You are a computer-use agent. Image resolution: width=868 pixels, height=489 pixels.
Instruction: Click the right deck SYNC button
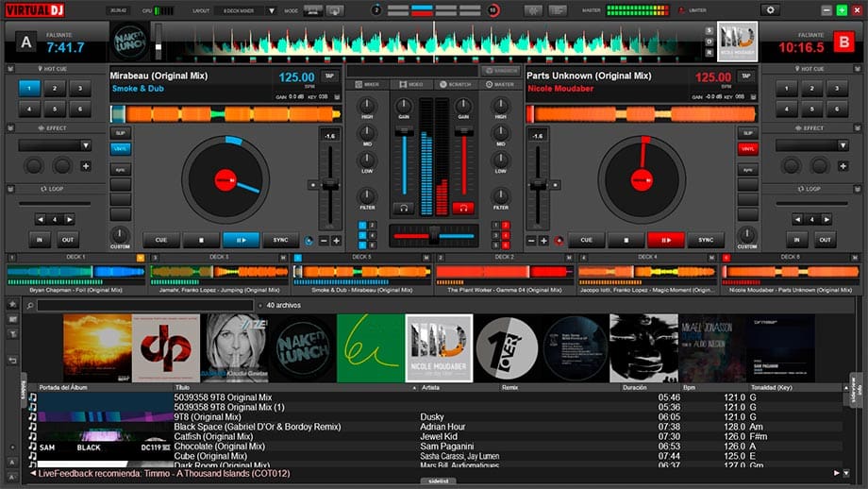(706, 240)
